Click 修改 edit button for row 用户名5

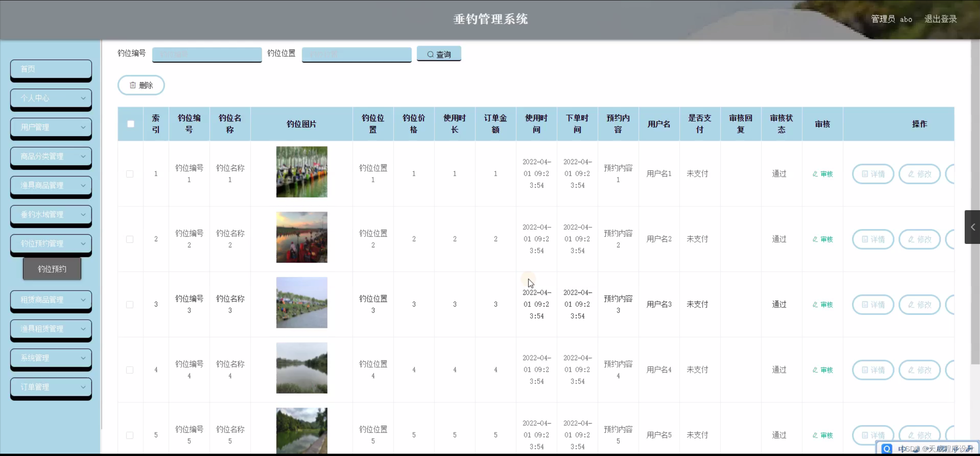pos(920,435)
